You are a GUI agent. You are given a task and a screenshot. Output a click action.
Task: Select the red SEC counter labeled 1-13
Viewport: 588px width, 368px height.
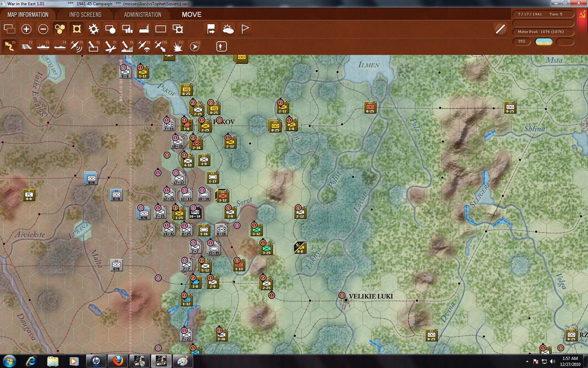click(239, 265)
